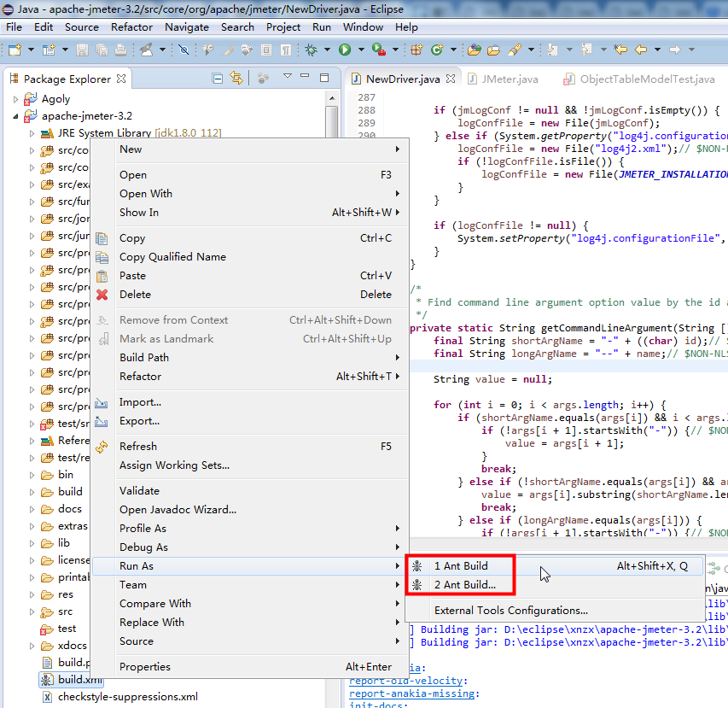Click the green Run play button
Screen dimensions: 728x708
click(345, 50)
